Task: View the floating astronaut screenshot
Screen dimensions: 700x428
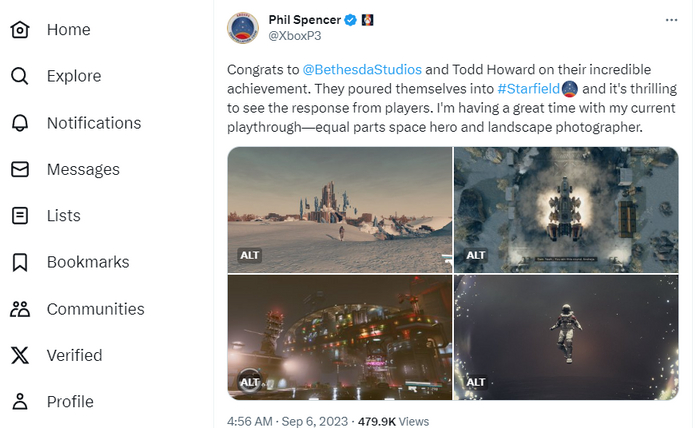Action: tap(566, 337)
